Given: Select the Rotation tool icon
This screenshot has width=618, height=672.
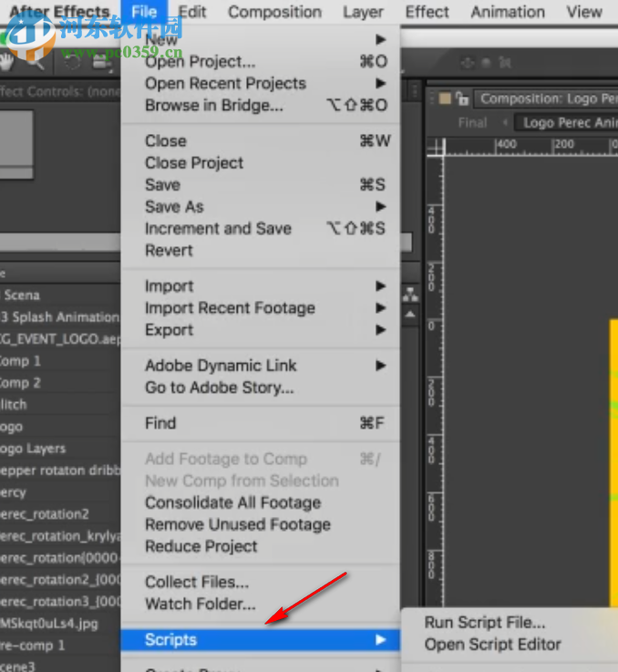Looking at the screenshot, I should pos(72,63).
